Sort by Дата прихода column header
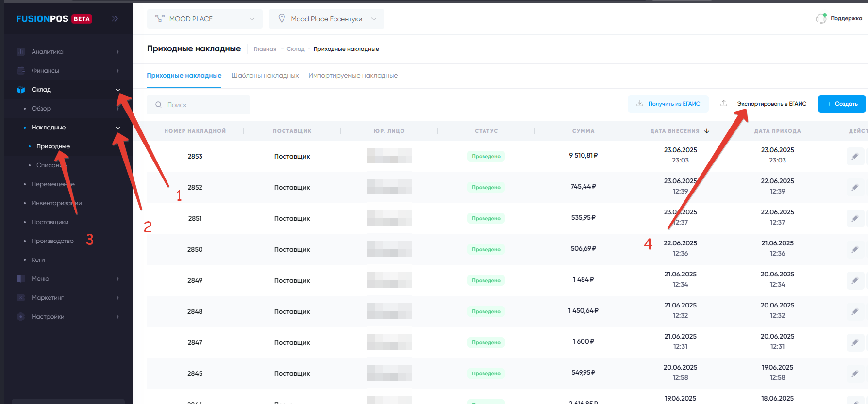Screen dimensions: 868x404 [778, 131]
